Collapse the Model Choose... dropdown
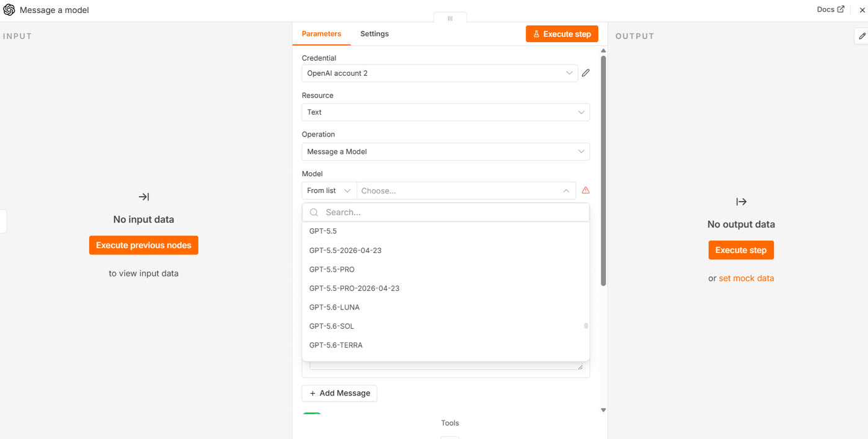This screenshot has height=439, width=868. point(466,190)
